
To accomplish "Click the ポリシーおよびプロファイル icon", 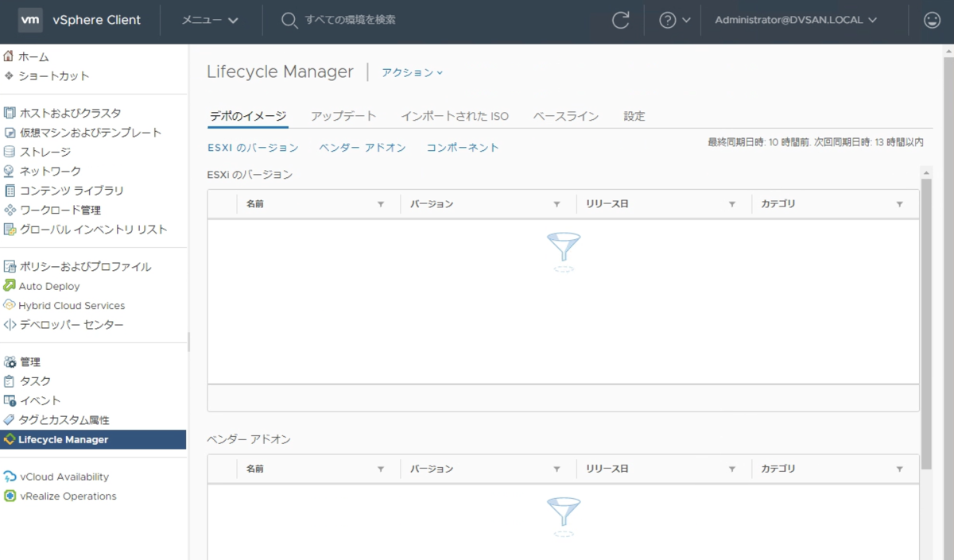I will point(10,266).
